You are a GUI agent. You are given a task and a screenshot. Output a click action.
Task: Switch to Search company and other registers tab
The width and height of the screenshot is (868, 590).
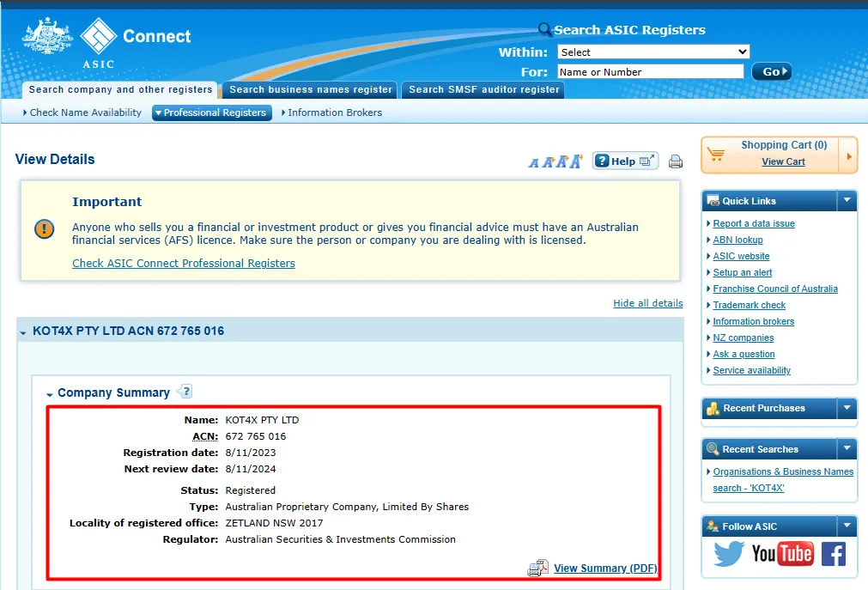coord(121,89)
